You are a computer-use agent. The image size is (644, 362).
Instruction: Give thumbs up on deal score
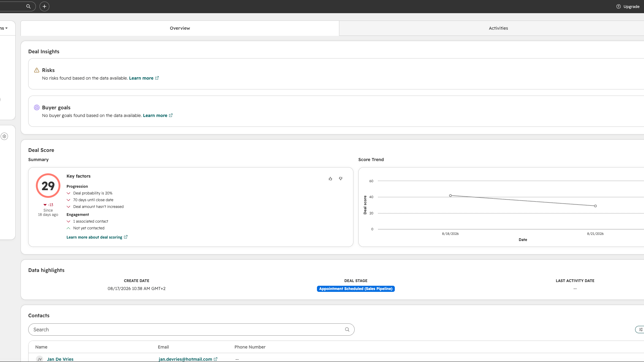[x=330, y=179]
